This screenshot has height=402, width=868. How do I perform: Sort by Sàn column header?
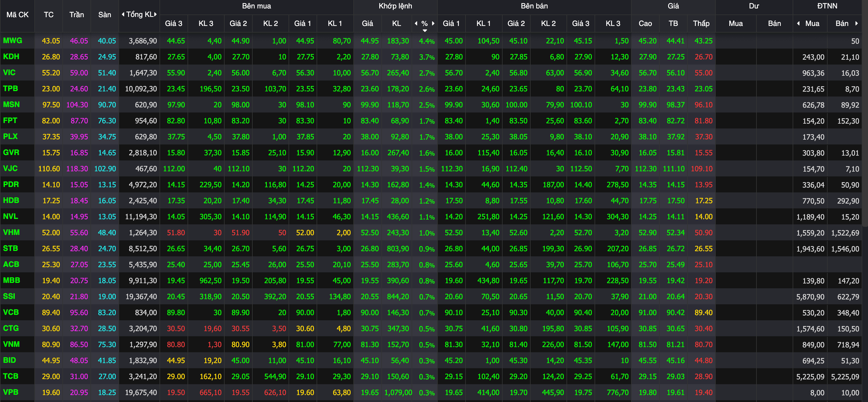[x=104, y=15]
